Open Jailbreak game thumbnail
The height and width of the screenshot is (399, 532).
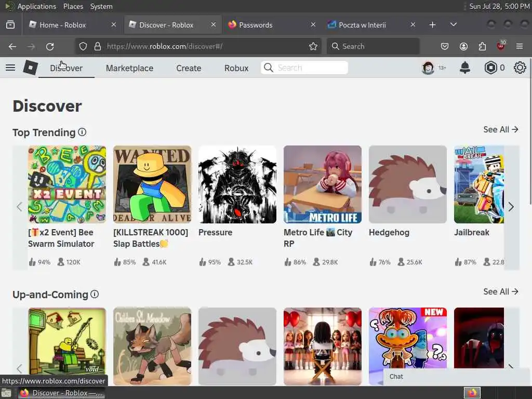[x=479, y=184]
